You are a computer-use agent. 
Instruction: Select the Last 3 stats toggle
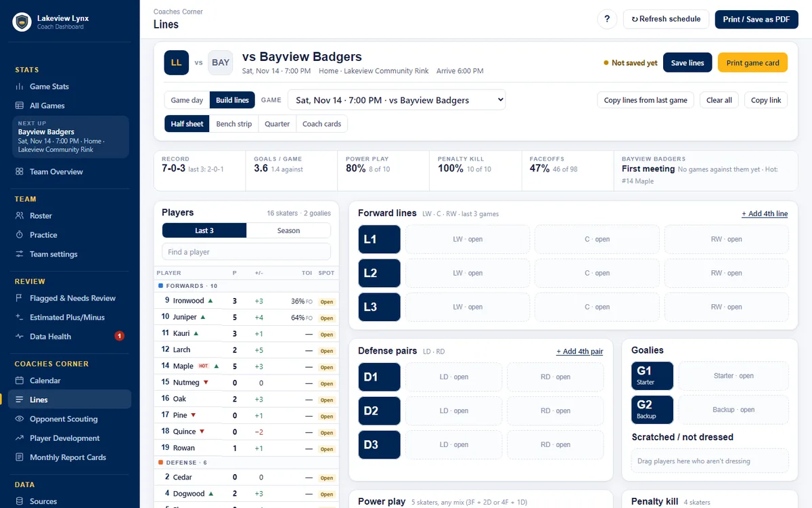(x=204, y=230)
